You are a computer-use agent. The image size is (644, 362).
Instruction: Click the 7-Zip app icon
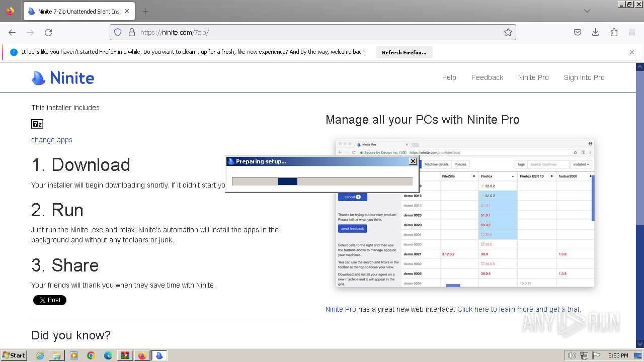coord(37,124)
